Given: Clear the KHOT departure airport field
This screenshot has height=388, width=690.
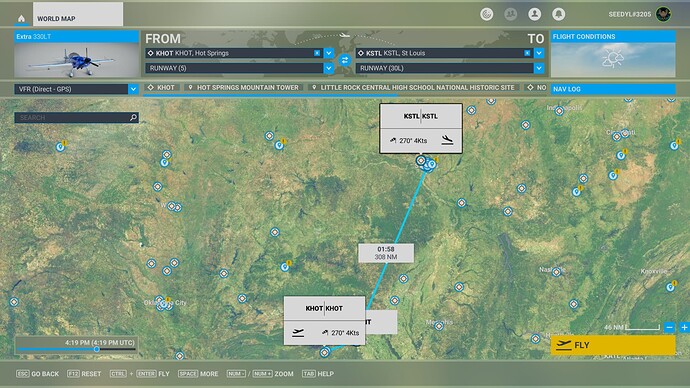Looking at the screenshot, I should (317, 53).
